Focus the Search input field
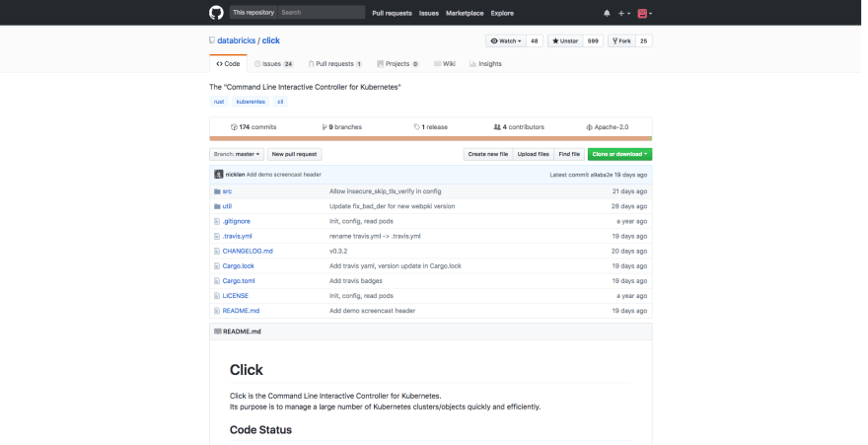Image resolution: width=868 pixels, height=445 pixels. [322, 12]
